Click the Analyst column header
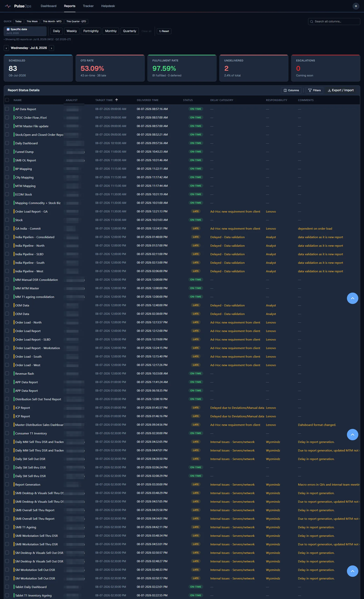This screenshot has height=599, width=364. coord(72,100)
